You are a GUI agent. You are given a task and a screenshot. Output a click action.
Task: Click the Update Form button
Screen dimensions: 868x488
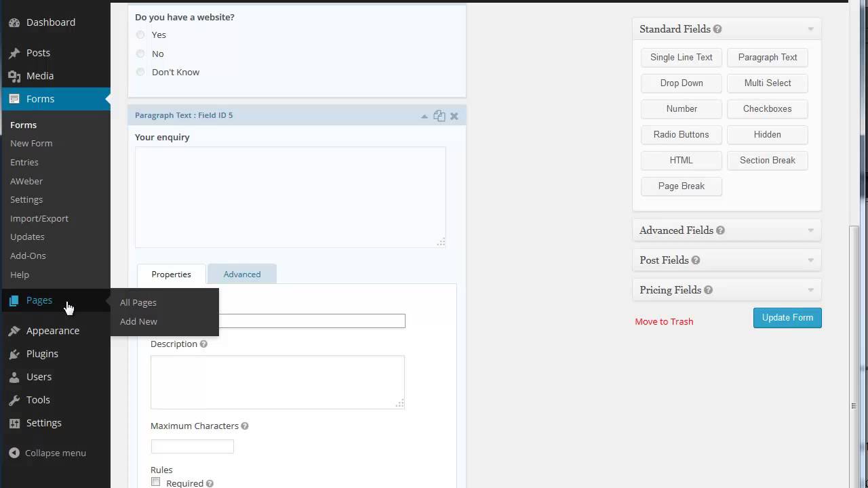coord(787,318)
